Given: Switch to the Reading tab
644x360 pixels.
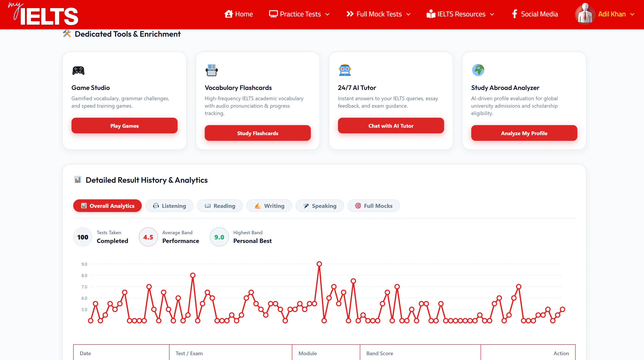Looking at the screenshot, I should tap(220, 206).
